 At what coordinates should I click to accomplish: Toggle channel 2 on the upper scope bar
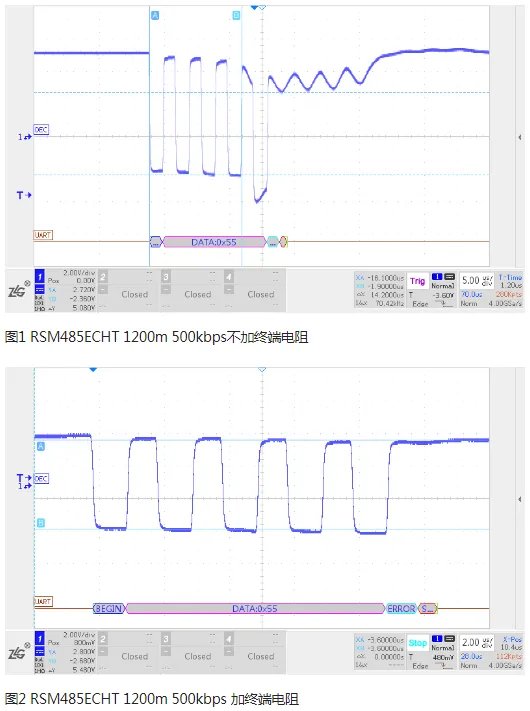point(103,277)
